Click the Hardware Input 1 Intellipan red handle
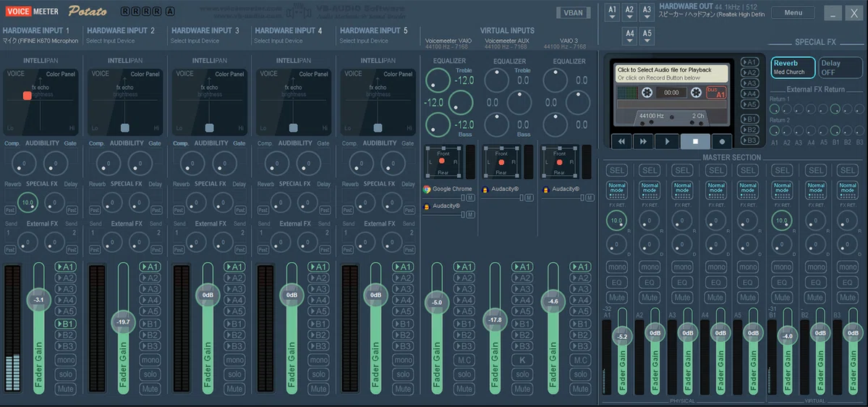868x407 pixels. (x=27, y=96)
